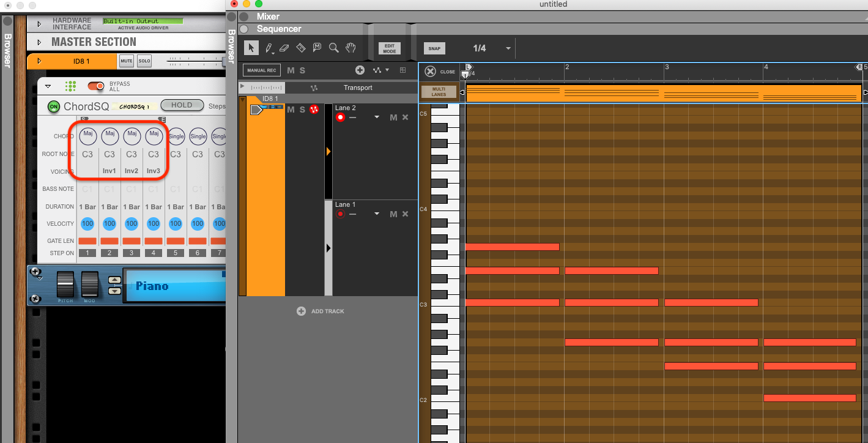Click the red automation icon on ID8 1 track
This screenshot has height=443, width=868.
[314, 110]
